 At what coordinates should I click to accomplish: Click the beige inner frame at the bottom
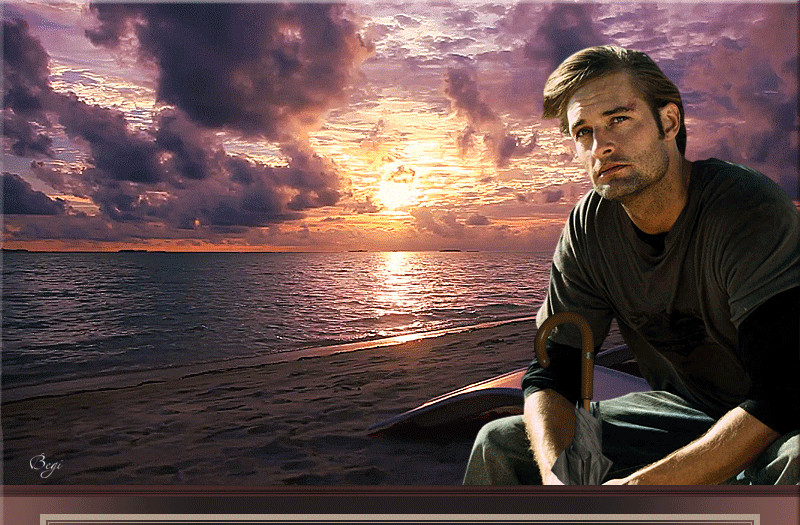point(400,519)
